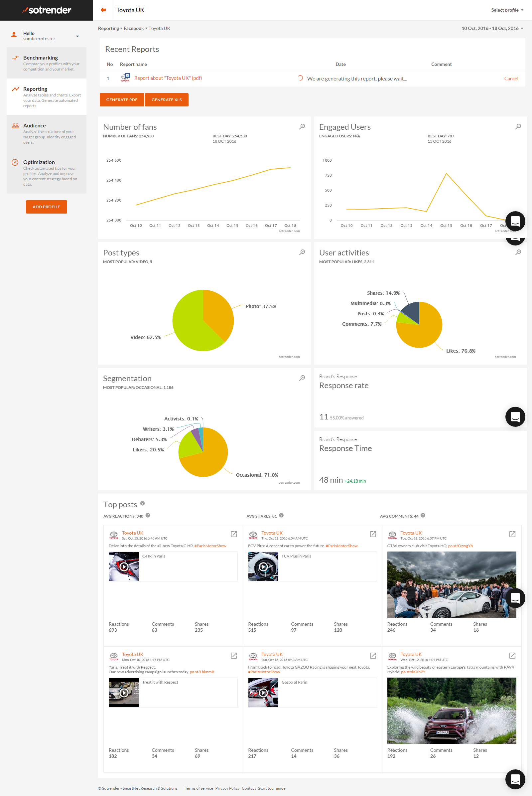The width and height of the screenshot is (532, 796).
Task: Open Report about "Toyota UK" (pdf)
Action: pyautogui.click(x=168, y=78)
